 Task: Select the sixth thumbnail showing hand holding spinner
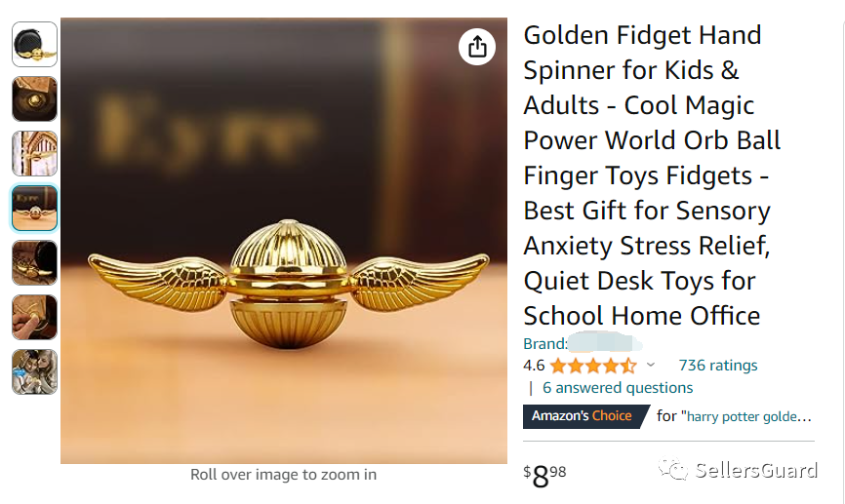(x=34, y=317)
